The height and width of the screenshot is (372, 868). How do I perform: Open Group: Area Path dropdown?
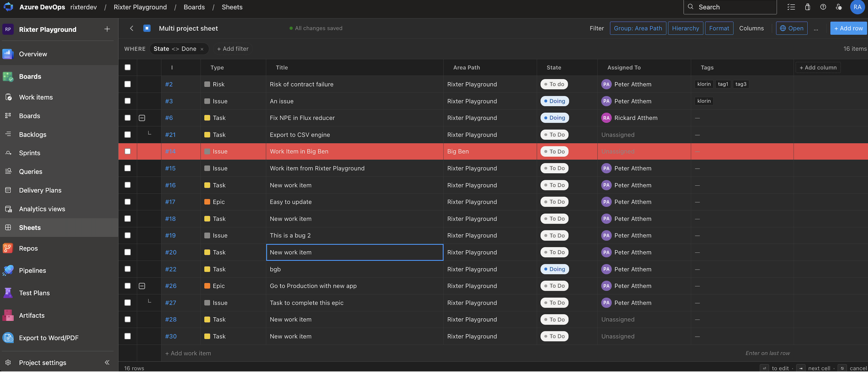637,28
